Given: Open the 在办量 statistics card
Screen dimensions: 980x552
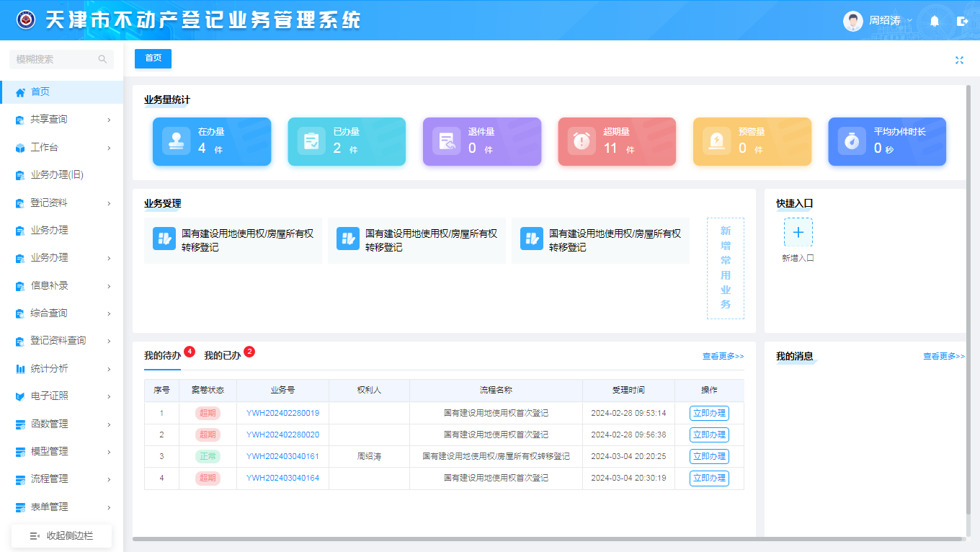Looking at the screenshot, I should pos(212,142).
